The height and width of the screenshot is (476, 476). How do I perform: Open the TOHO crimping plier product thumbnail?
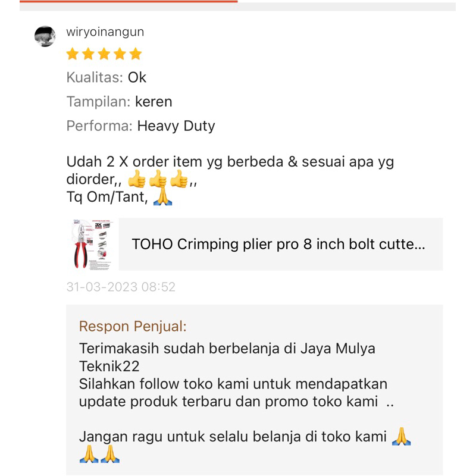(x=92, y=244)
